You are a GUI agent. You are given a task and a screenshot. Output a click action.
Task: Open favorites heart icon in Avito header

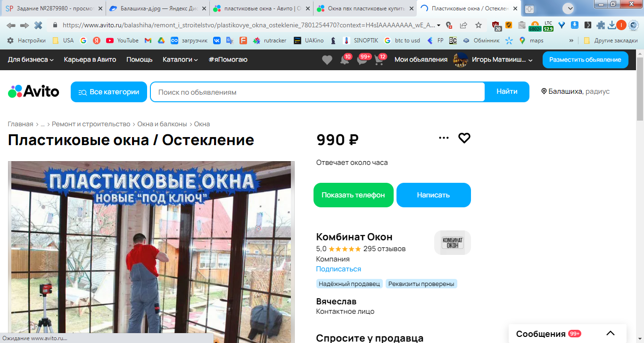click(327, 60)
